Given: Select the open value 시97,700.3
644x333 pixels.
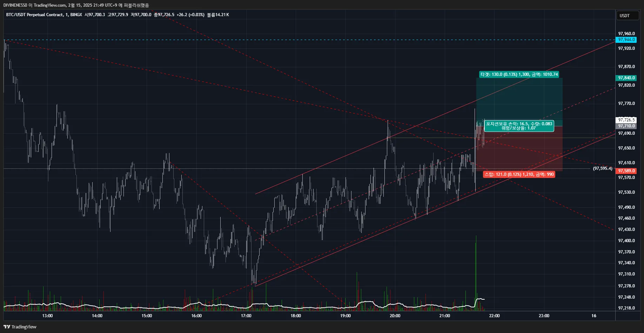Looking at the screenshot, I should [95, 15].
